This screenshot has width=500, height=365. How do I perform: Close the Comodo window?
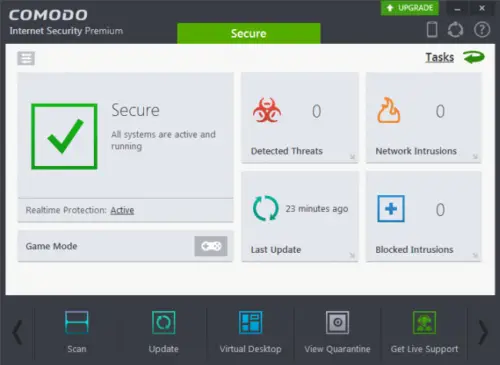[482, 8]
